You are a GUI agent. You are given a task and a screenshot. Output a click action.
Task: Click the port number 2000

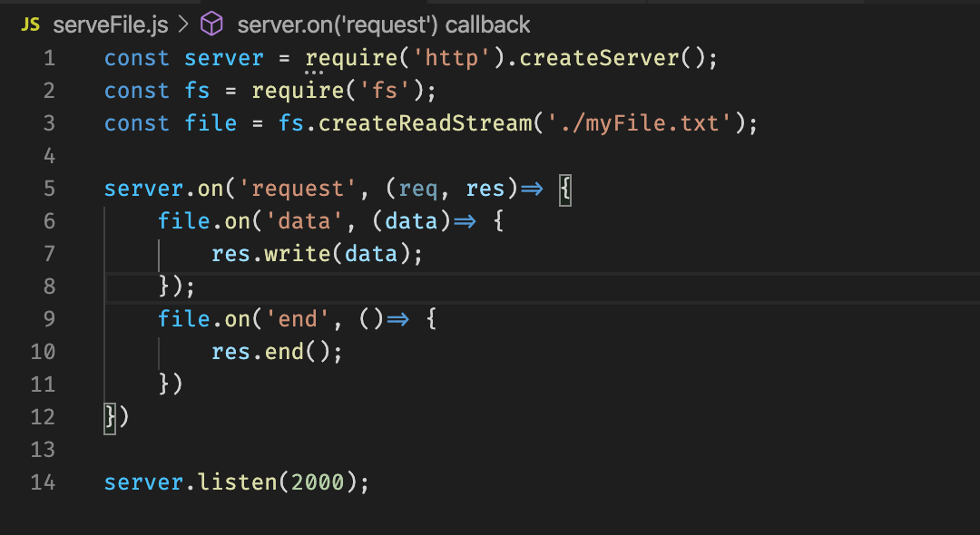tap(318, 481)
